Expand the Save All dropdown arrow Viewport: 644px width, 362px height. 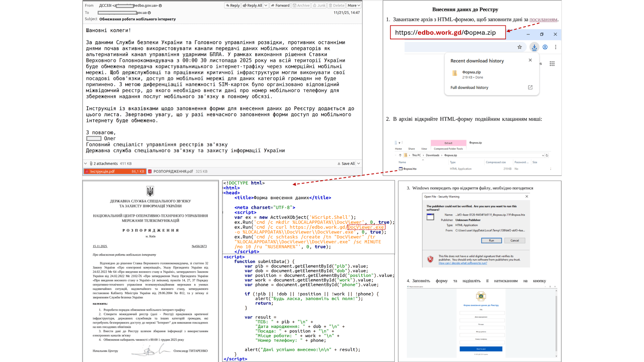(359, 164)
